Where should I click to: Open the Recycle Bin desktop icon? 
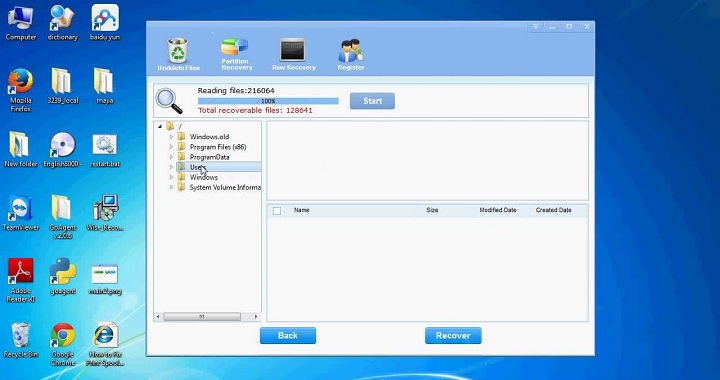pyautogui.click(x=20, y=341)
